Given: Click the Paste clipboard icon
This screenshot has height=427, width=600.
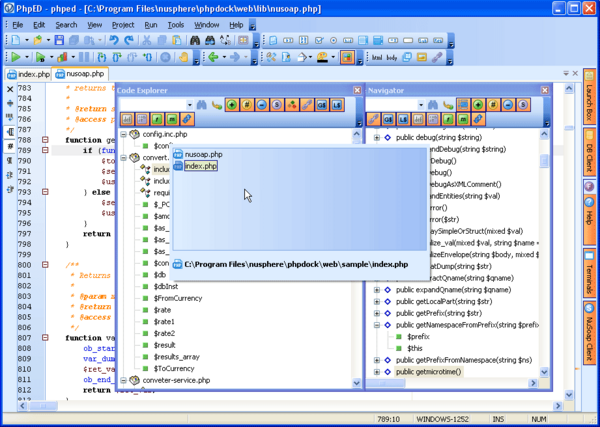Looking at the screenshot, I should click(x=177, y=40).
